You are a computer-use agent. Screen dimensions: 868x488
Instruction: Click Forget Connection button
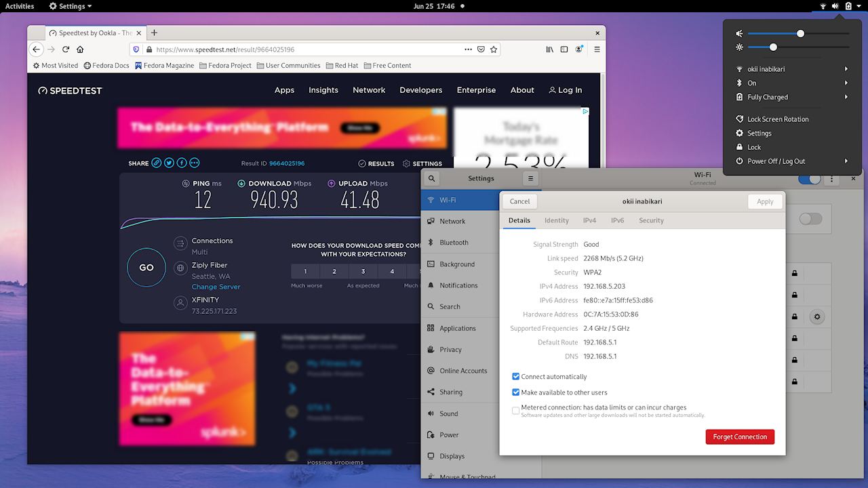click(x=740, y=437)
